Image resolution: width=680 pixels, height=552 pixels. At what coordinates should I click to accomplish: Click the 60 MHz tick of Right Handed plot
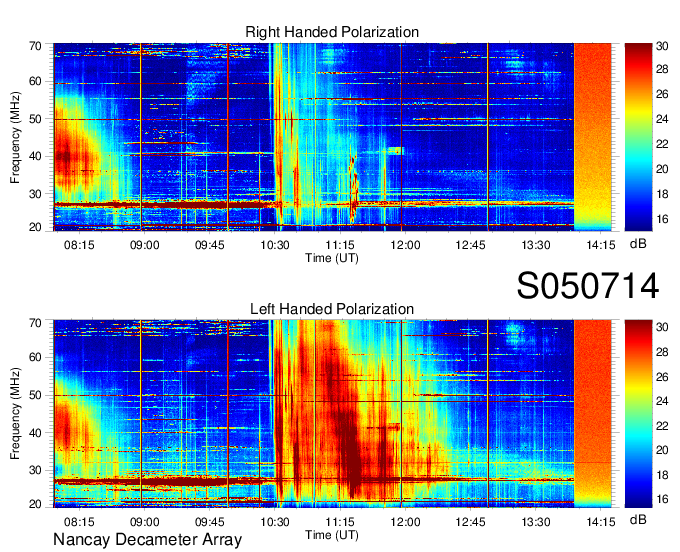click(x=35, y=81)
